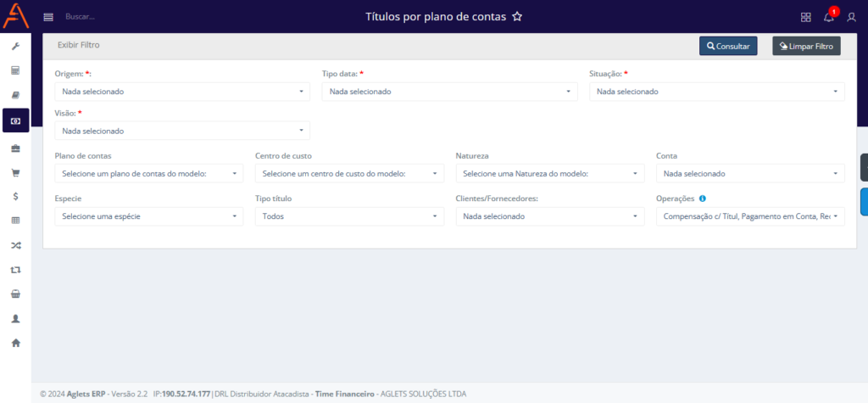This screenshot has width=868, height=403.
Task: Click the home icon in sidebar
Action: (15, 343)
